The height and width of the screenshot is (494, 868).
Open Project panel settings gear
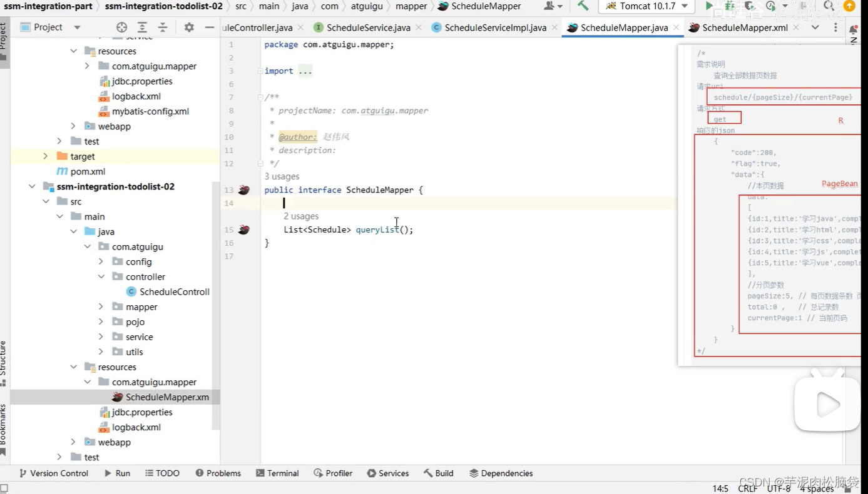189,28
